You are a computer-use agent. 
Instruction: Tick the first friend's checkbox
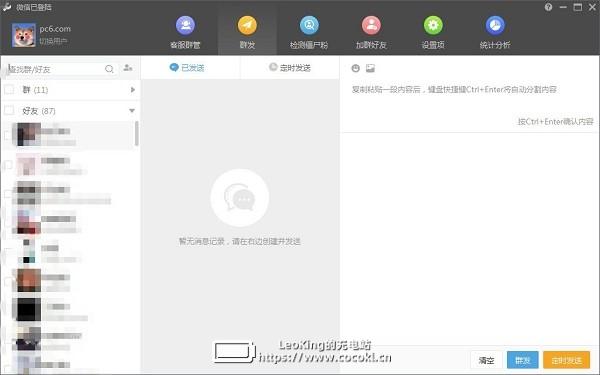click(x=8, y=135)
